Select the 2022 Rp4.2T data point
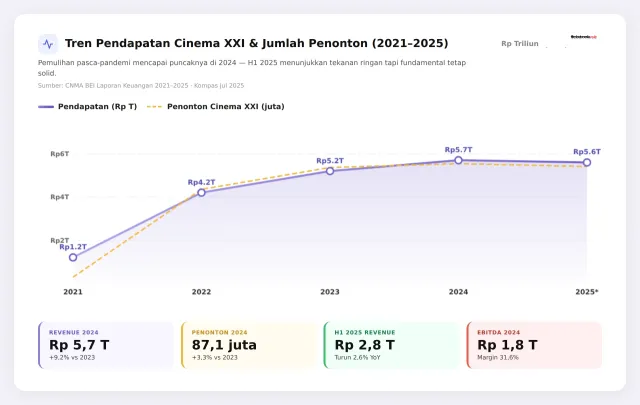This screenshot has width=640, height=405. click(x=201, y=192)
